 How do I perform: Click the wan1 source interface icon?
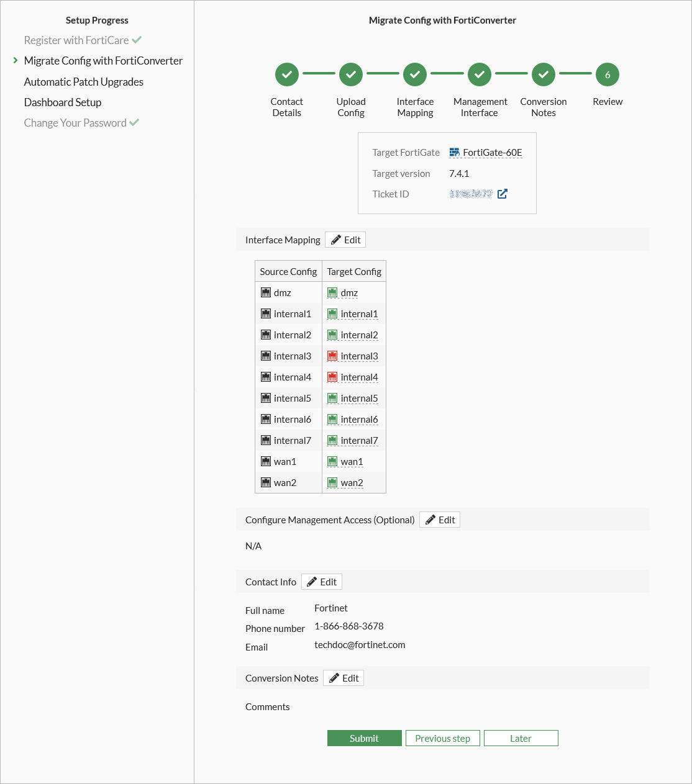pyautogui.click(x=266, y=462)
